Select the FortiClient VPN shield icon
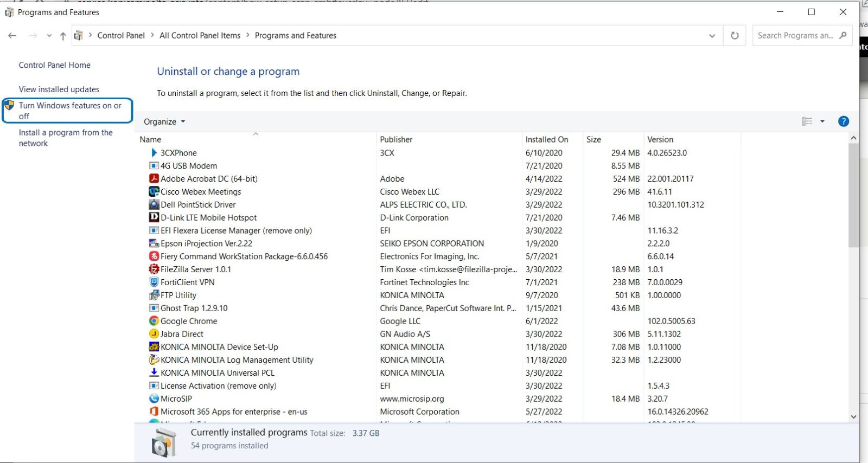 click(x=154, y=282)
